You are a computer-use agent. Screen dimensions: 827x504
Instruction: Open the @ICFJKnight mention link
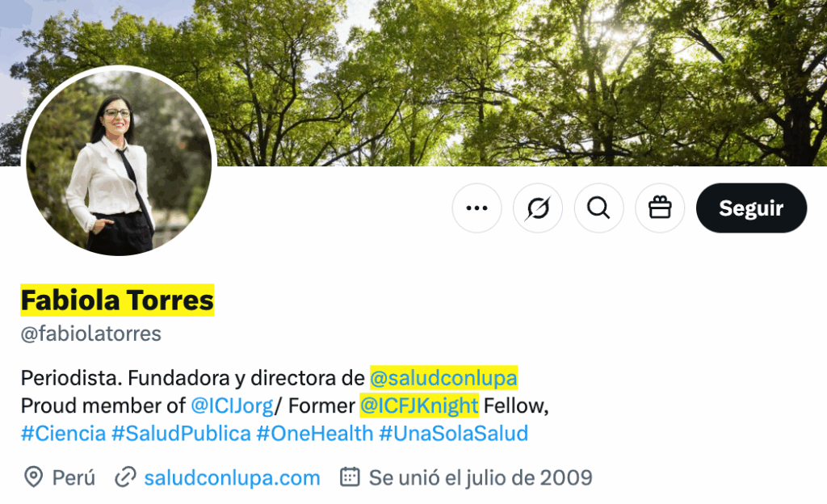pyautogui.click(x=419, y=405)
